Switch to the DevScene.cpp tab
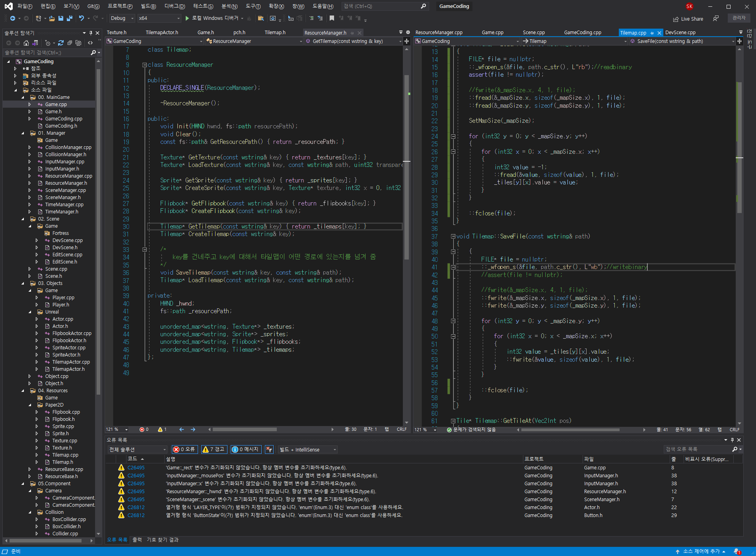 [680, 33]
